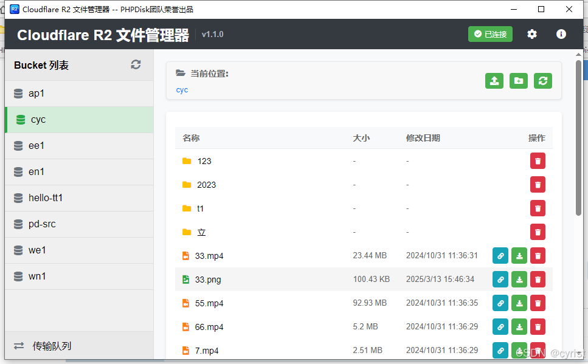The width and height of the screenshot is (588, 364).
Task: Delete the 立 folder
Action: point(538,232)
